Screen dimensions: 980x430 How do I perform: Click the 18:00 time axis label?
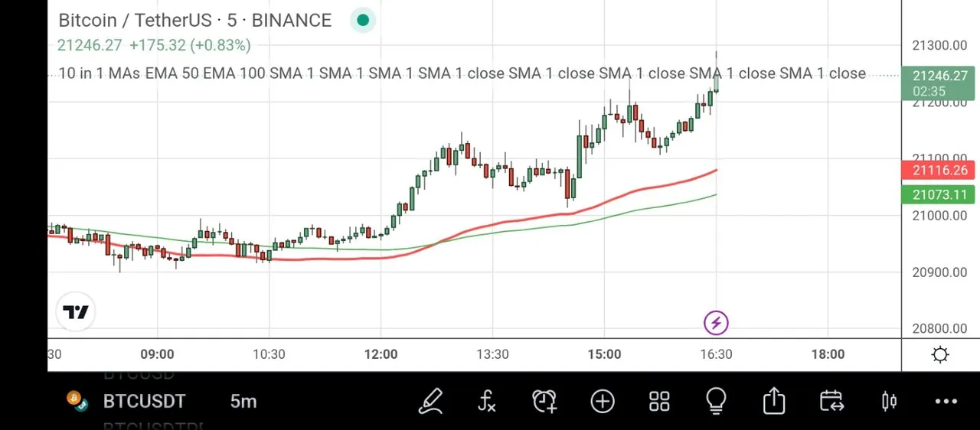tap(828, 354)
